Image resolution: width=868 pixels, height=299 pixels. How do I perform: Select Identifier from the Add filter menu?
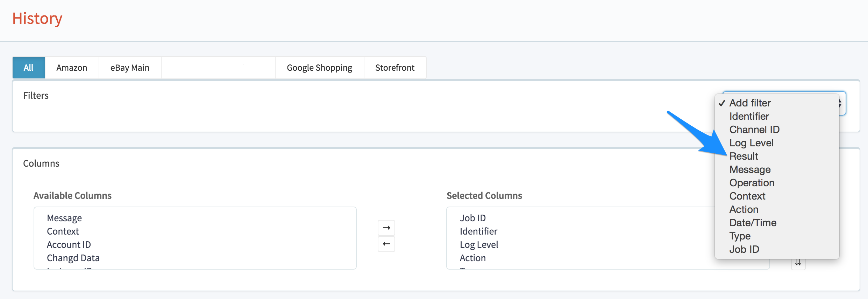point(749,116)
